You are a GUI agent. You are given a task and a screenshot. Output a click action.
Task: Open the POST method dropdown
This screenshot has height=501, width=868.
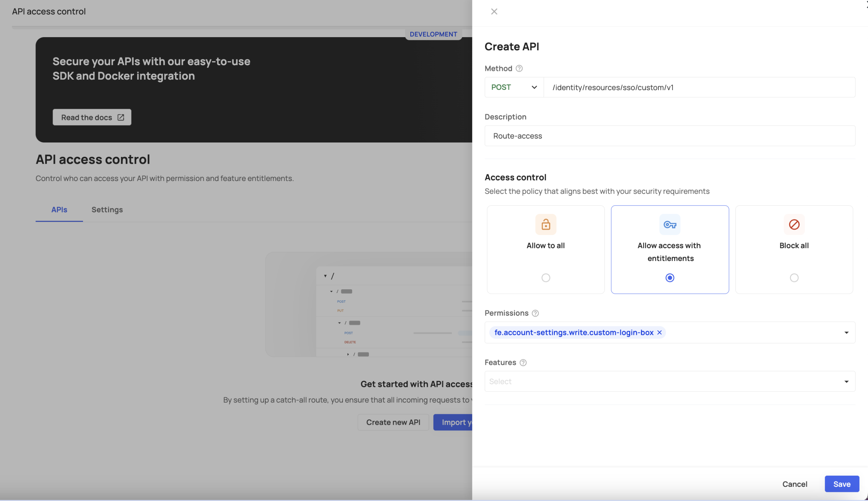pyautogui.click(x=513, y=87)
